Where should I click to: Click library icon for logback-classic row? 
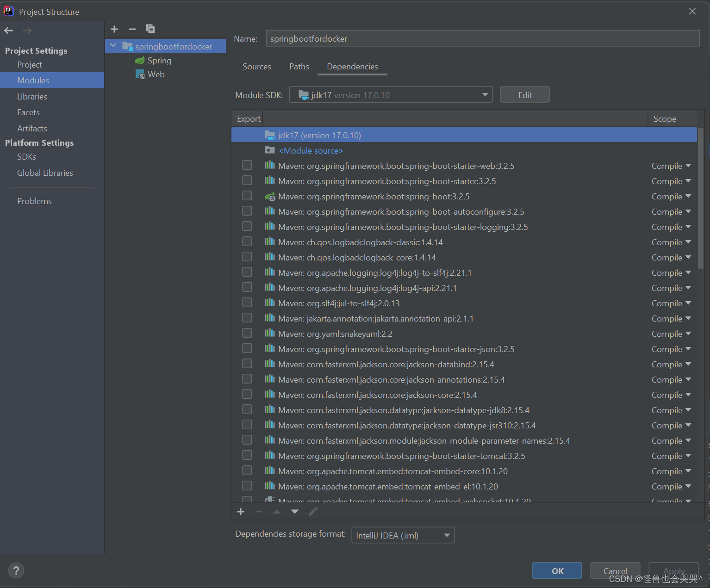[270, 241]
